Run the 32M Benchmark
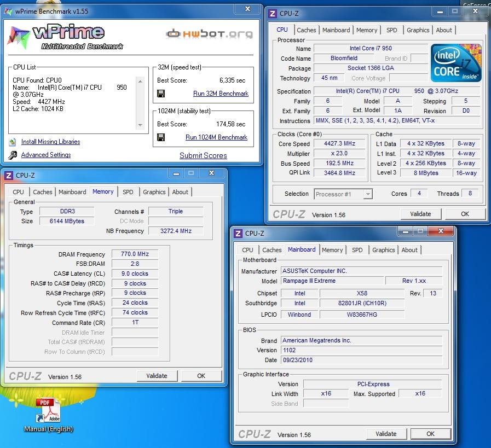491x448 pixels. point(221,94)
